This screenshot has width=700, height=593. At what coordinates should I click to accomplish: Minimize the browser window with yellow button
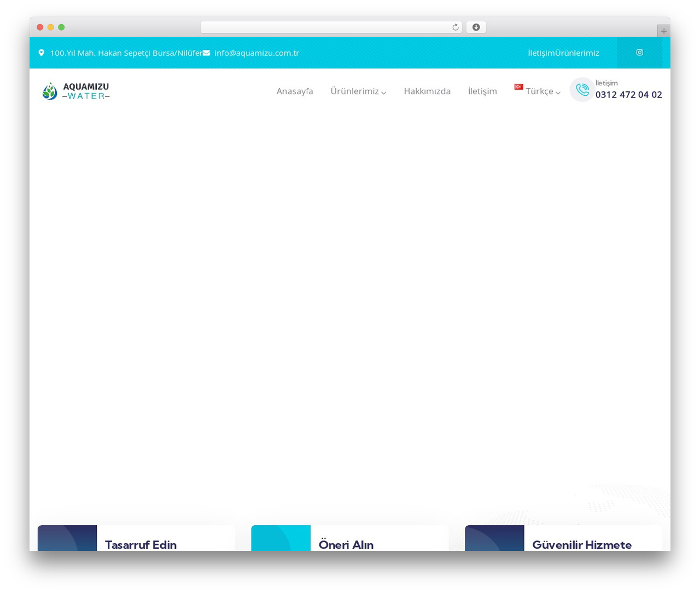coord(51,27)
